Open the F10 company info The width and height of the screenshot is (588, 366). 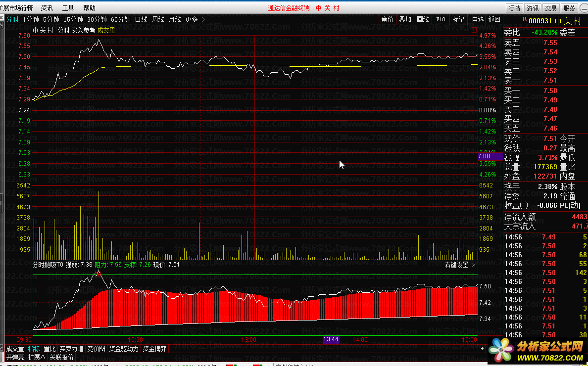point(441,19)
